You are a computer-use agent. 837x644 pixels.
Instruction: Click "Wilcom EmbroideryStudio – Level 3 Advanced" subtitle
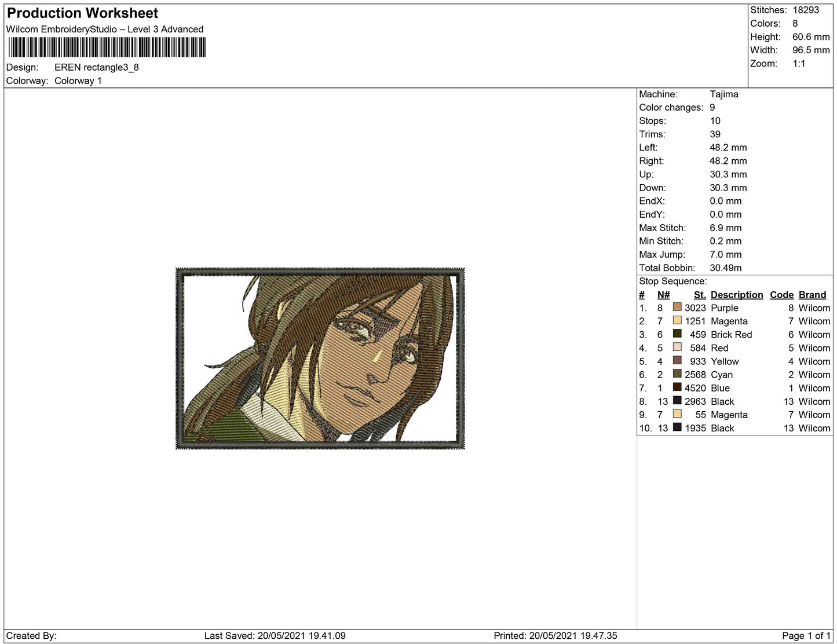105,29
